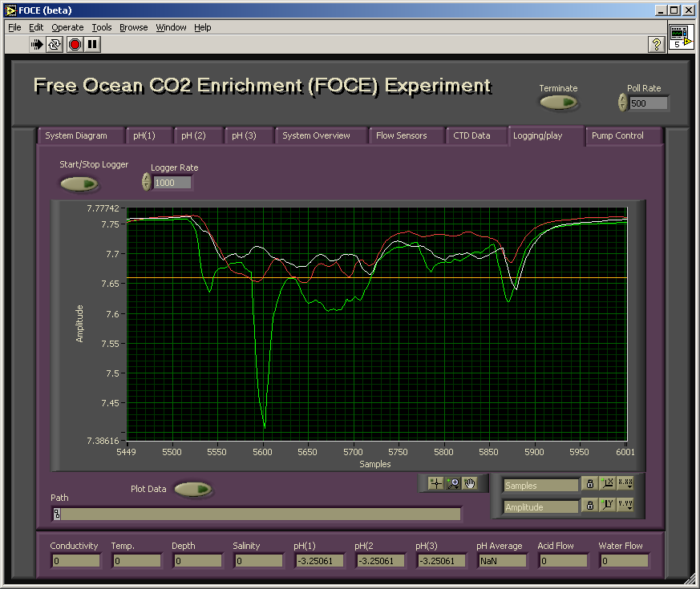Switch to the pH (3) tab
Viewport: 700px width, 589px height.
pos(249,135)
